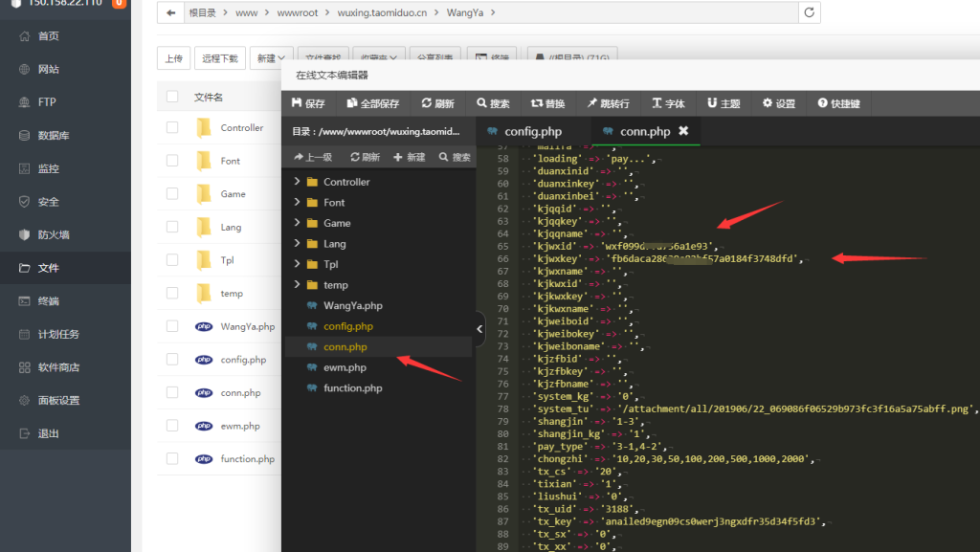Collapse the editor sidebar with arrow handle
The width and height of the screenshot is (980, 552).
coord(479,329)
